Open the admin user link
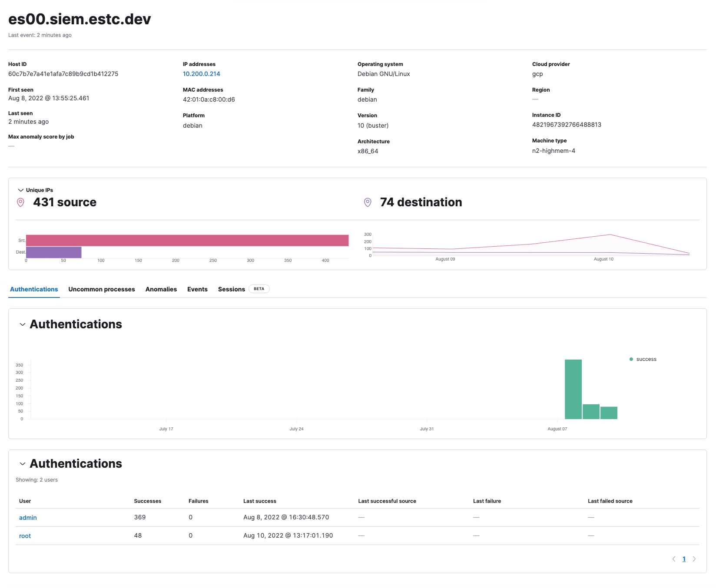 tap(28, 518)
